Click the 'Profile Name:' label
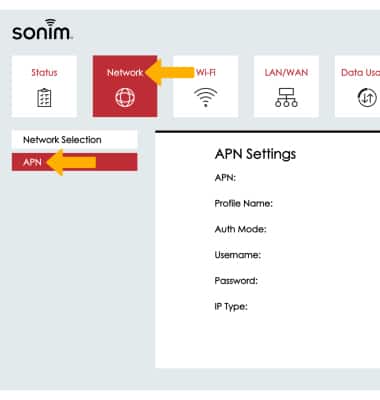This screenshot has width=380, height=400. [x=244, y=203]
